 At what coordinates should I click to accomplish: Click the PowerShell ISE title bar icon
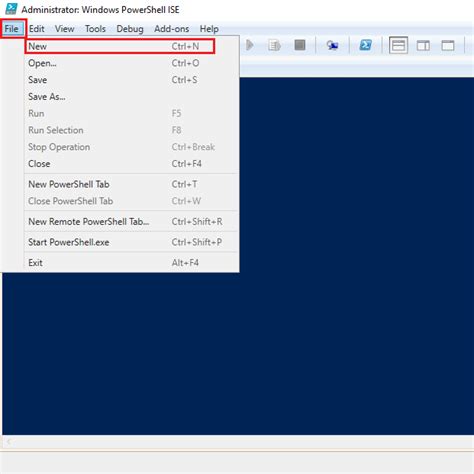[x=11, y=9]
